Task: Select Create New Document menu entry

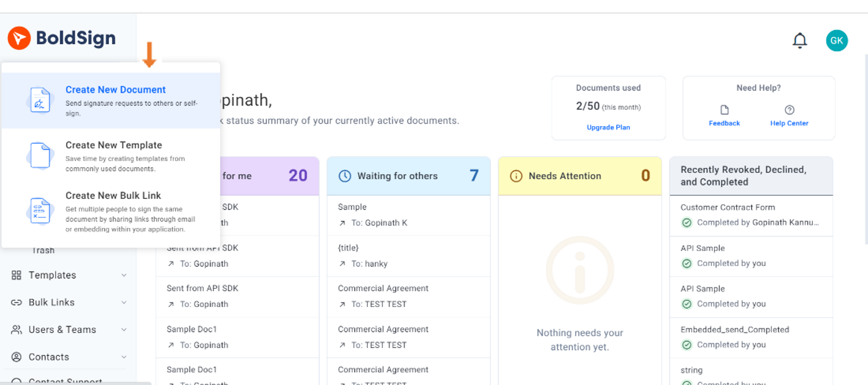Action: pos(111,100)
